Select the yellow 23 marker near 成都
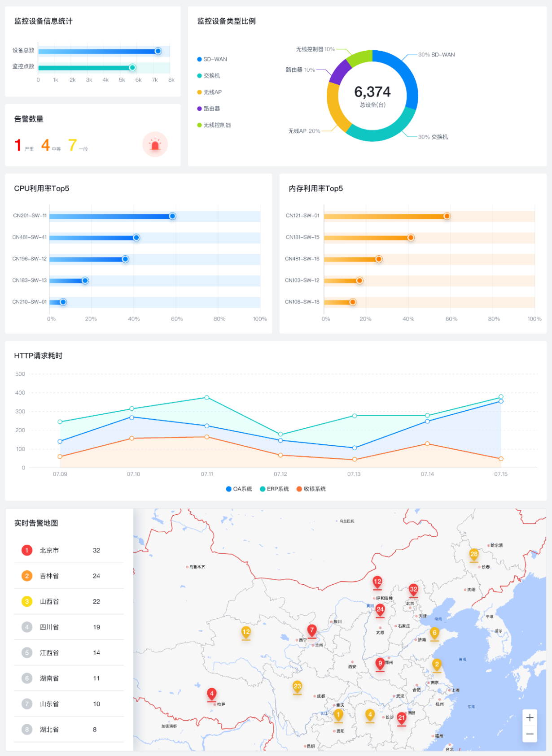552x756 pixels. click(297, 687)
